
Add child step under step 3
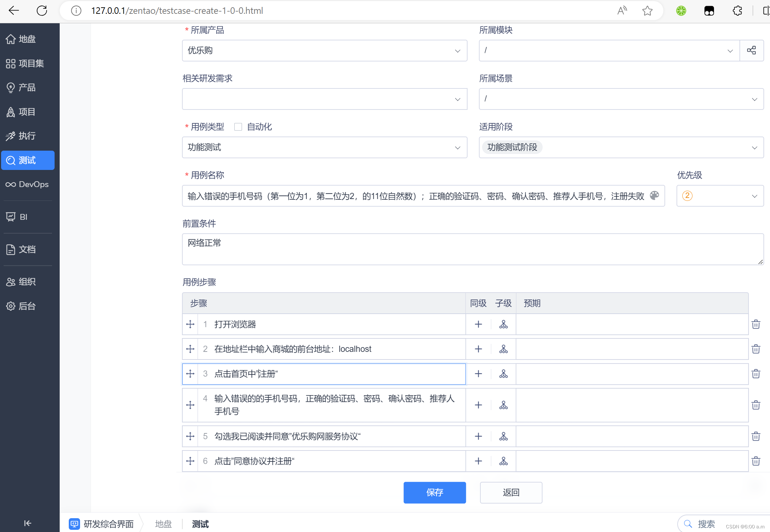point(503,374)
